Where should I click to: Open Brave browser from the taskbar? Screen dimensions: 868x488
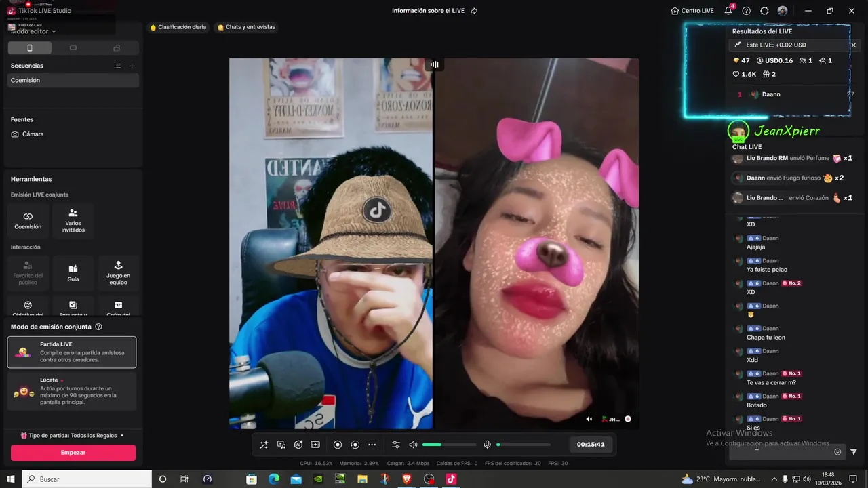407,479
